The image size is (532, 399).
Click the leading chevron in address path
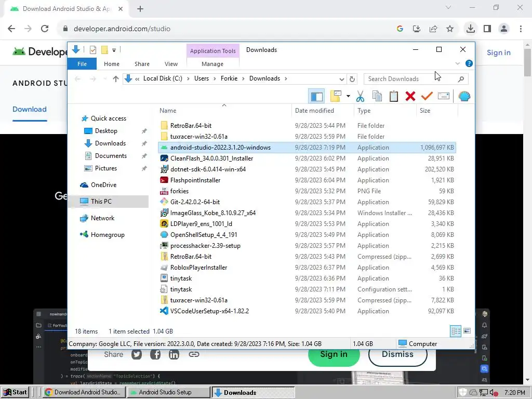pos(137,79)
